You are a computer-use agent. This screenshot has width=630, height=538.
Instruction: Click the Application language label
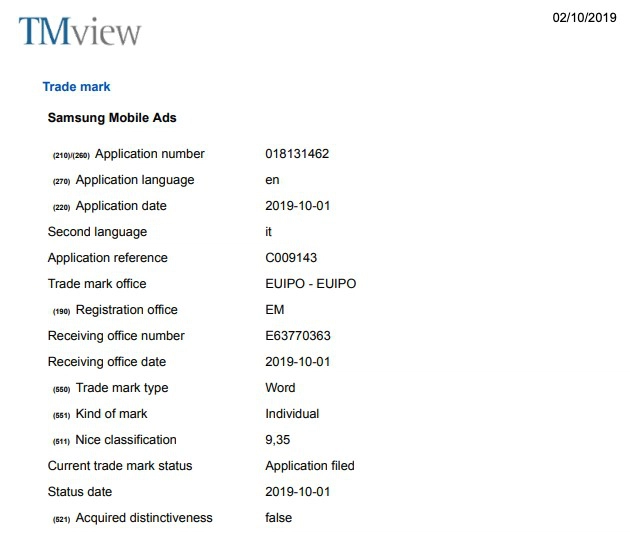pos(135,180)
